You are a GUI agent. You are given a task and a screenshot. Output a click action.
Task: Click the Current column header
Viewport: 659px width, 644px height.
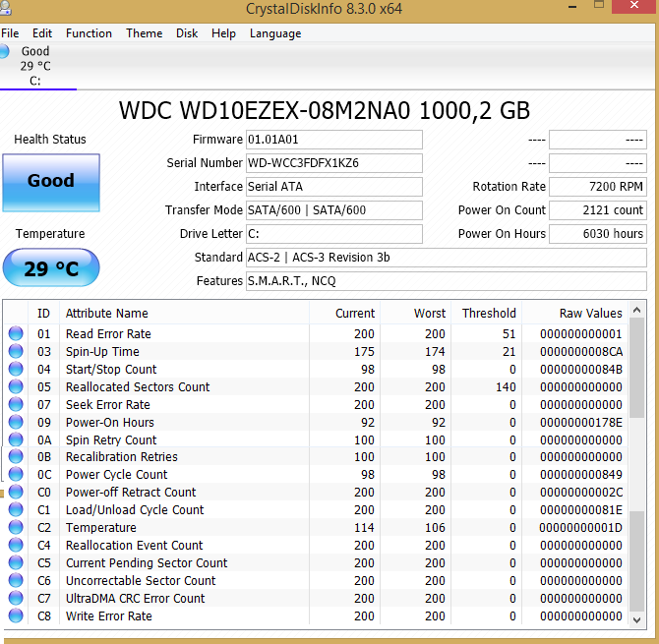tap(344, 313)
